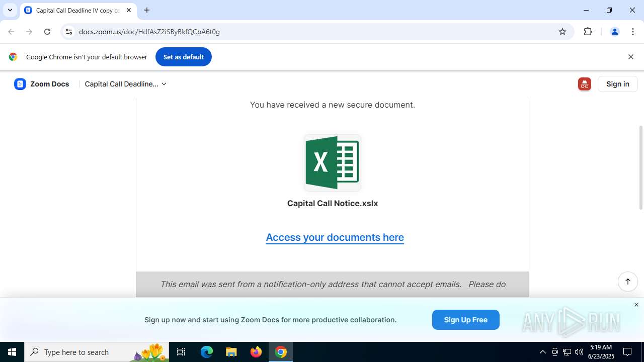Dismiss the sign-up banner with its X

636,305
